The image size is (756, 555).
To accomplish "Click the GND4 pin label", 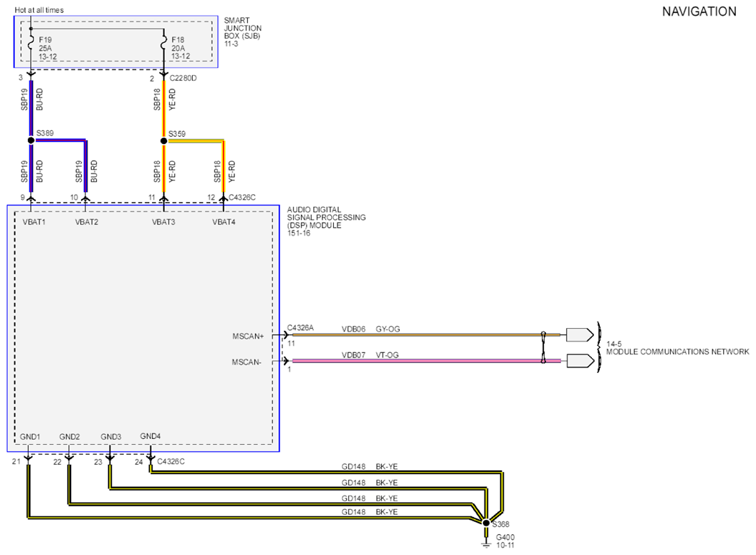I will click(150, 436).
